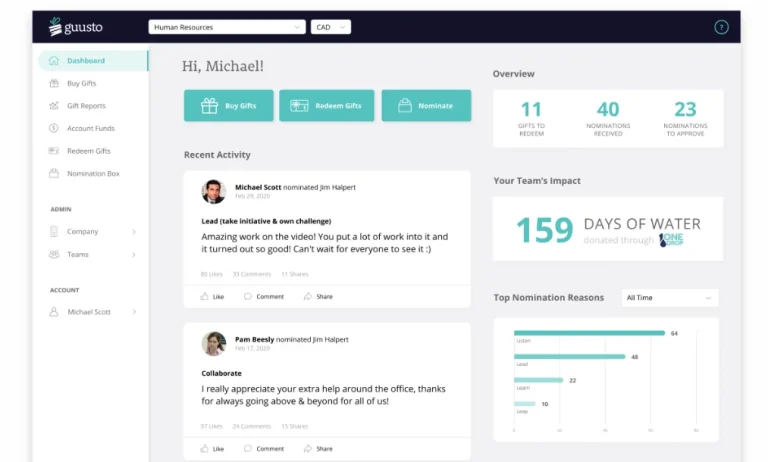Image resolution: width=768 pixels, height=462 pixels.
Task: Click the guusto logo
Action: 76,26
